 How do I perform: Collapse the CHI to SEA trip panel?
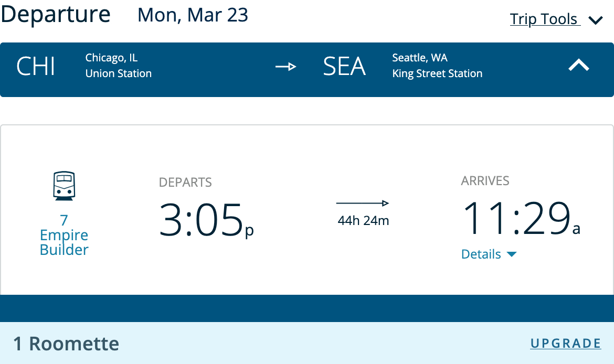579,66
